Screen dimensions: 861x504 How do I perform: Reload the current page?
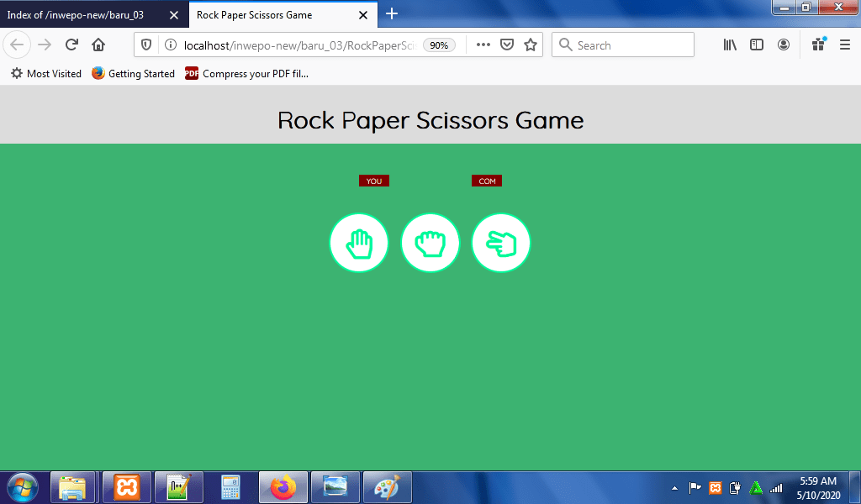71,45
